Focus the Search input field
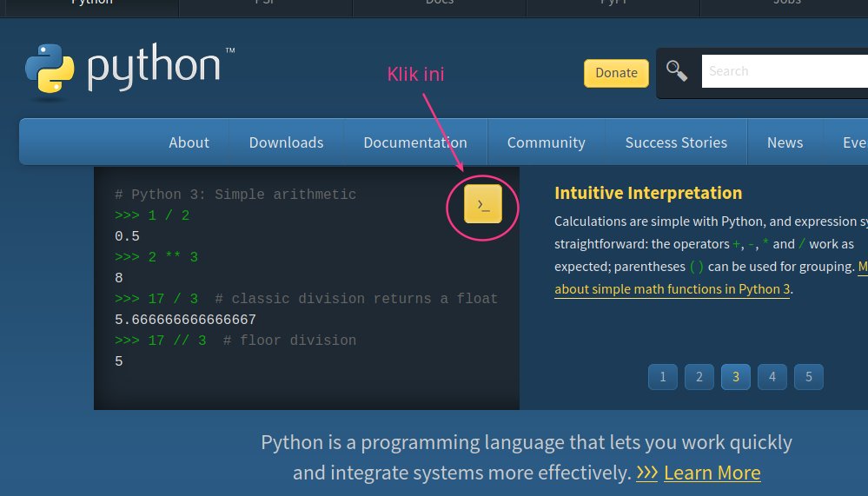 tap(785, 71)
